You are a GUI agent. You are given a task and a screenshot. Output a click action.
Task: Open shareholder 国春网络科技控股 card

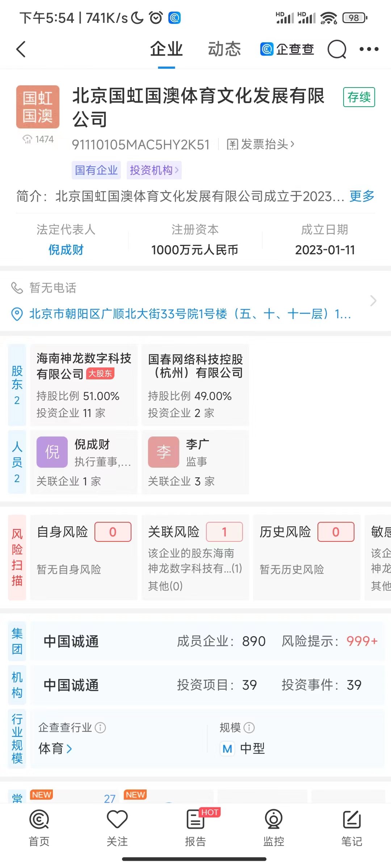click(x=195, y=385)
